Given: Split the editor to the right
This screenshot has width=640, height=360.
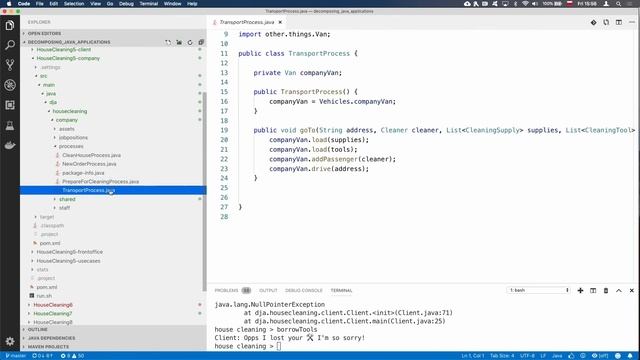Looking at the screenshot, I should click(619, 22).
